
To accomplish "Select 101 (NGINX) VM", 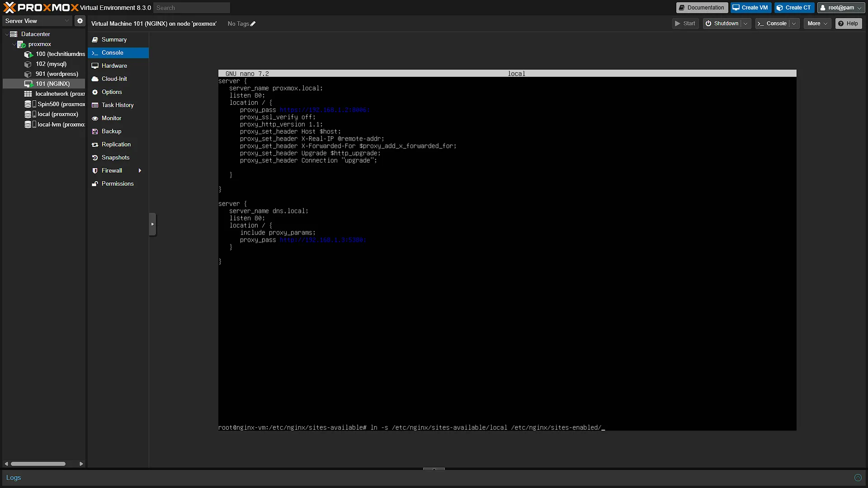I will 47,84.
